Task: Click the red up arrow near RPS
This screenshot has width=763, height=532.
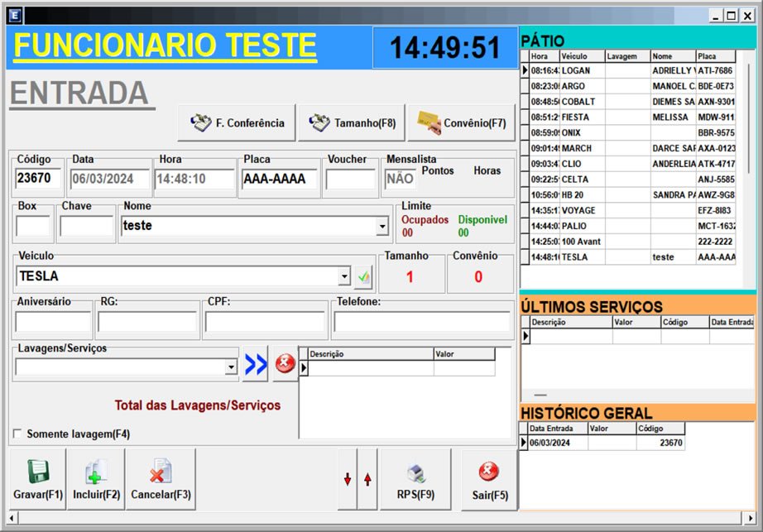Action: pyautogui.click(x=367, y=478)
